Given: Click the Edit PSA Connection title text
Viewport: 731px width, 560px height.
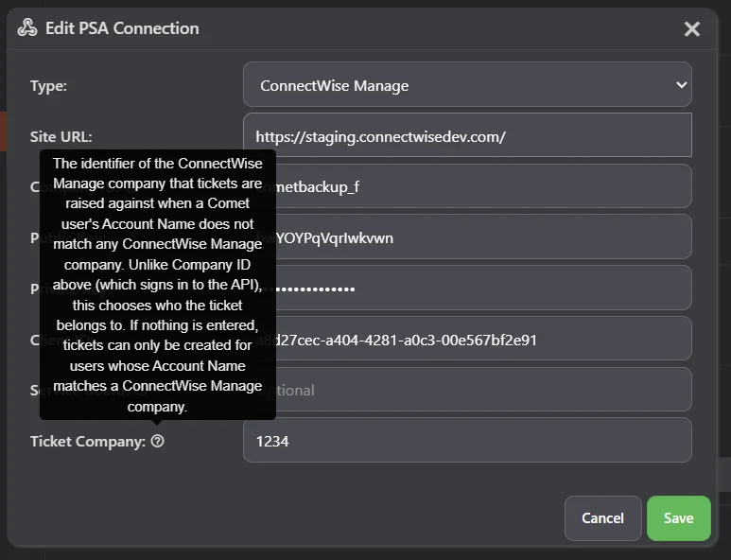Looking at the screenshot, I should pos(122,28).
